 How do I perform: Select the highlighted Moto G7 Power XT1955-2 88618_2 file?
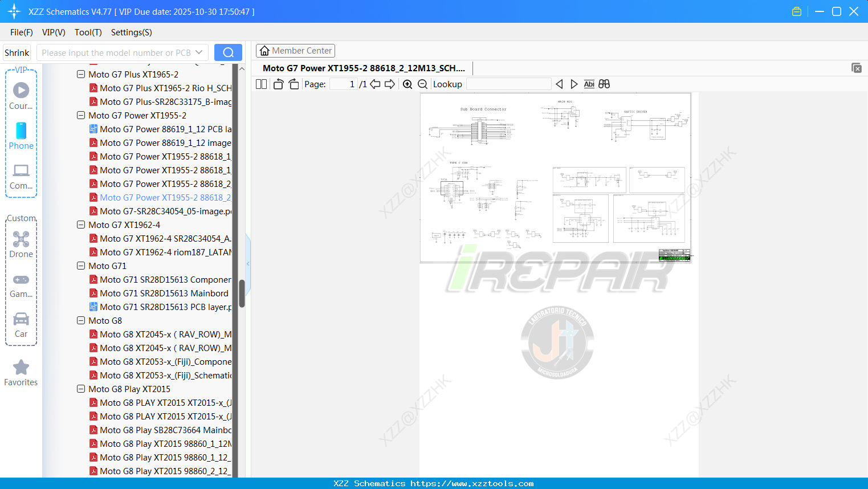165,198
